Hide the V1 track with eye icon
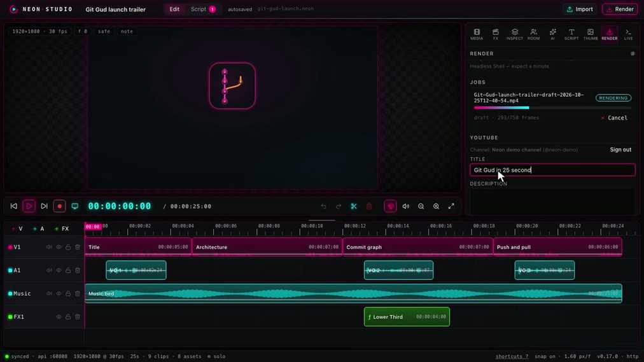Viewport: 644px width, 362px height. pos(59,247)
